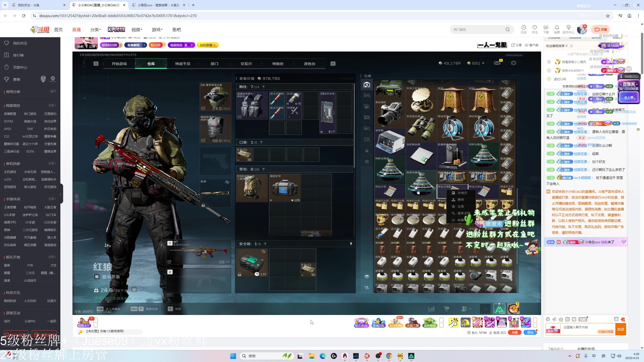Click 我的关注 in the sidebar
Viewport: 644px width, 362px height.
coord(20,43)
